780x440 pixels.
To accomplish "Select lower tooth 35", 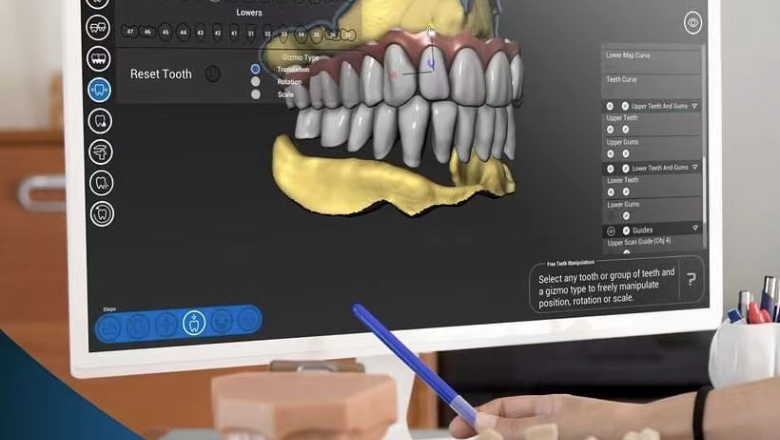I will 316,35.
